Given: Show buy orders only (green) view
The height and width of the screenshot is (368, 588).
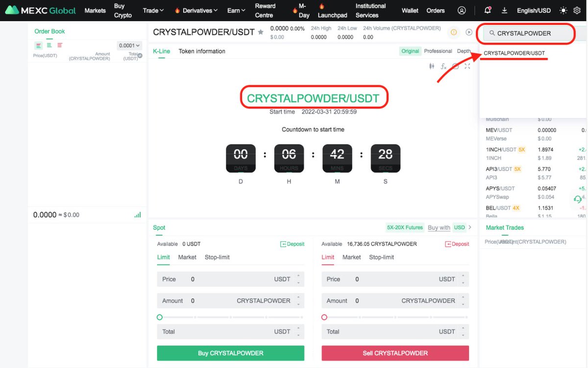Looking at the screenshot, I should (x=49, y=45).
